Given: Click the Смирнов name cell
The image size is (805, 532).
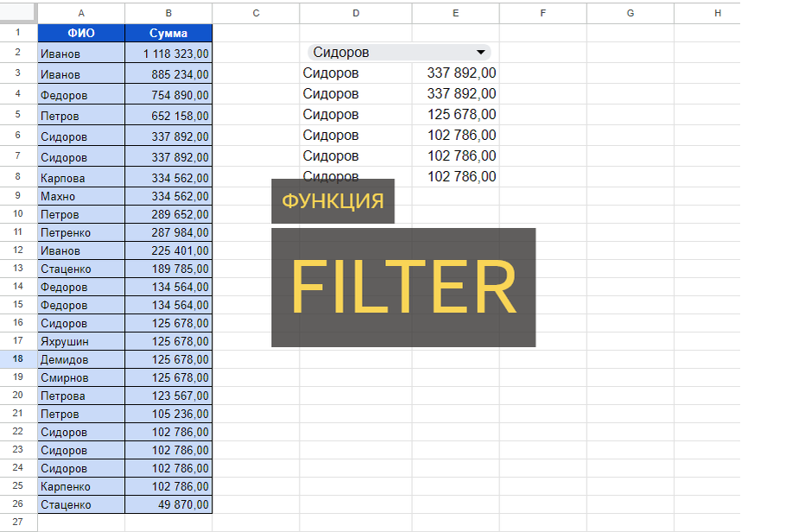Looking at the screenshot, I should pos(81,377).
